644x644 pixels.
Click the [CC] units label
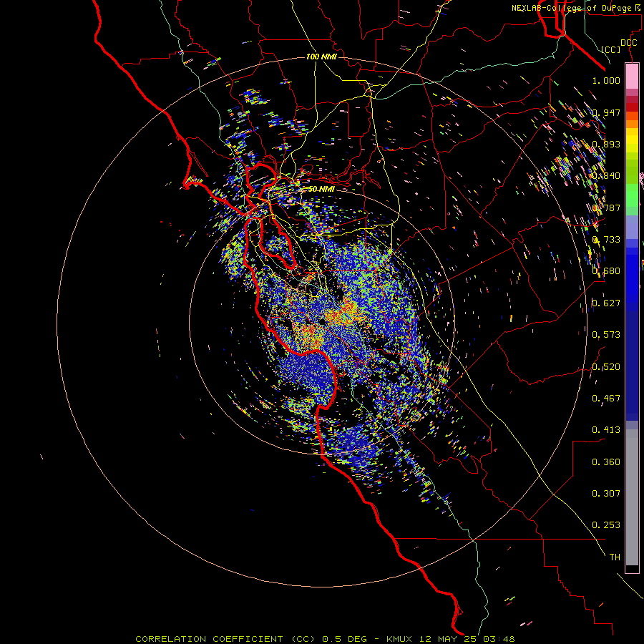[x=611, y=49]
